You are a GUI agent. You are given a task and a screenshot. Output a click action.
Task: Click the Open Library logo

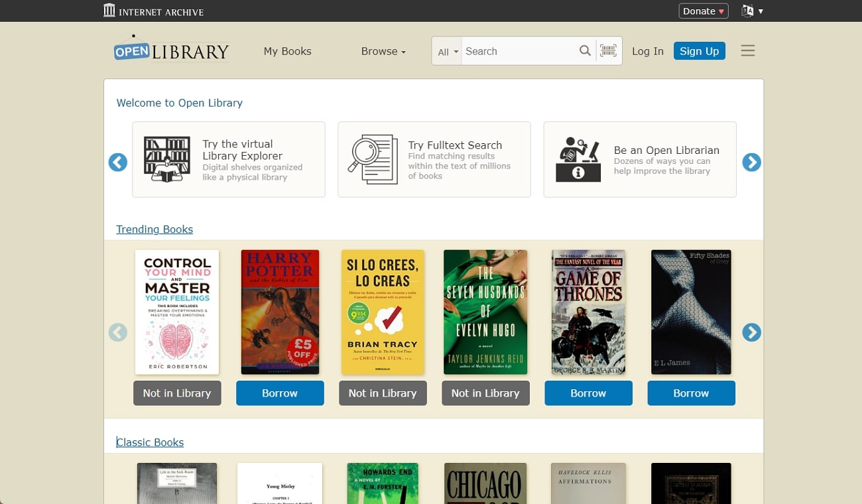[x=172, y=50]
